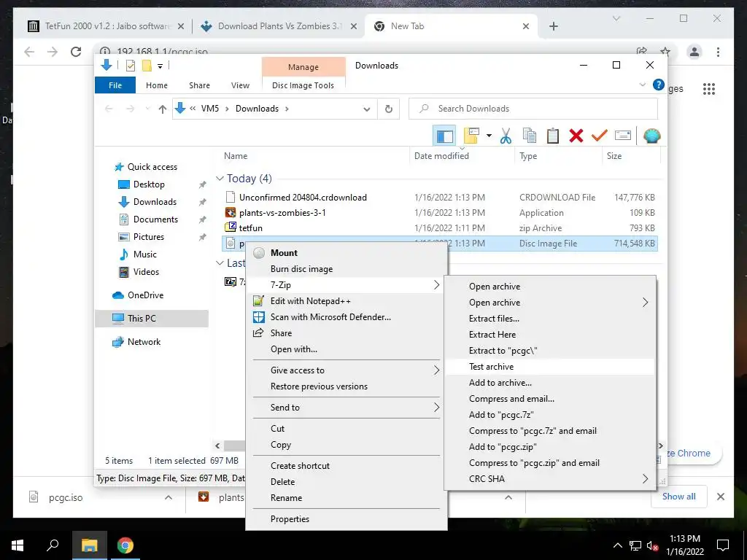
Task: Switch to the View ribbon tab
Action: (x=240, y=85)
